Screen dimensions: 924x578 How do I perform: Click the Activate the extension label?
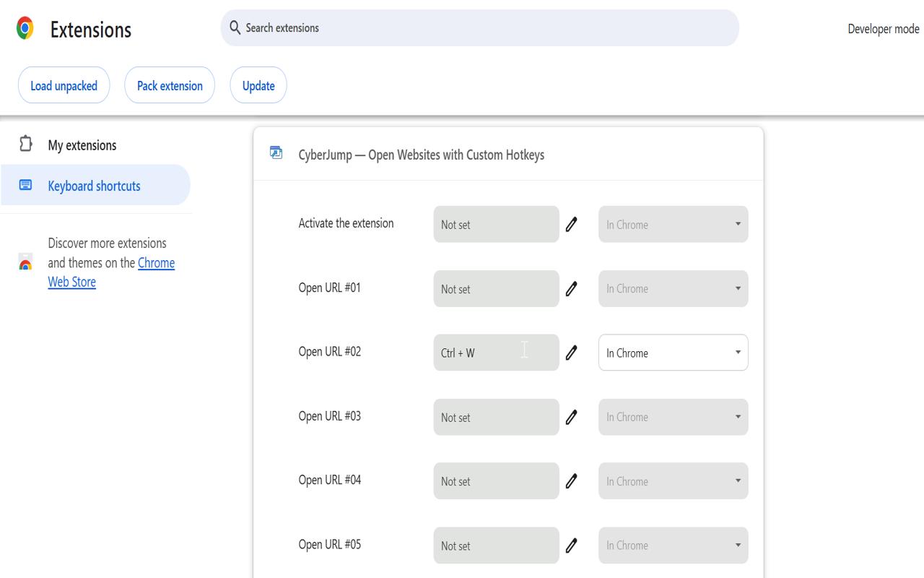(x=346, y=223)
